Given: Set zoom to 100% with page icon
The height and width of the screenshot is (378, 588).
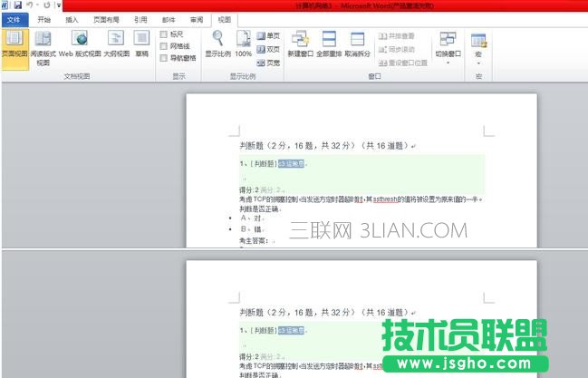Looking at the screenshot, I should [243, 44].
